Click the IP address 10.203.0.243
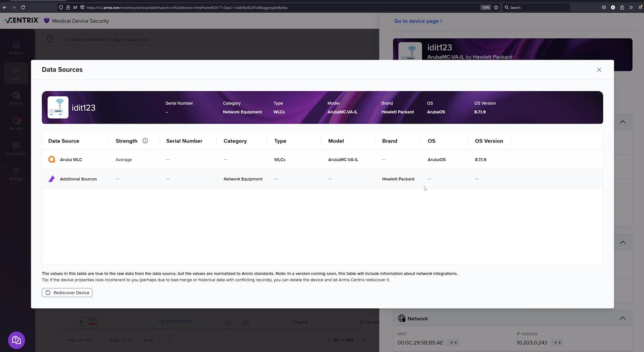644x352 pixels. (x=532, y=343)
